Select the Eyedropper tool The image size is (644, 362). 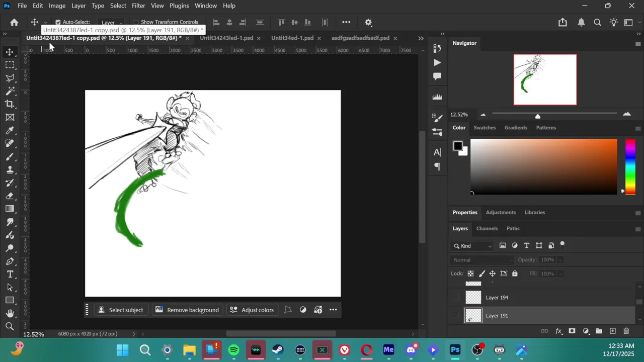click(10, 130)
